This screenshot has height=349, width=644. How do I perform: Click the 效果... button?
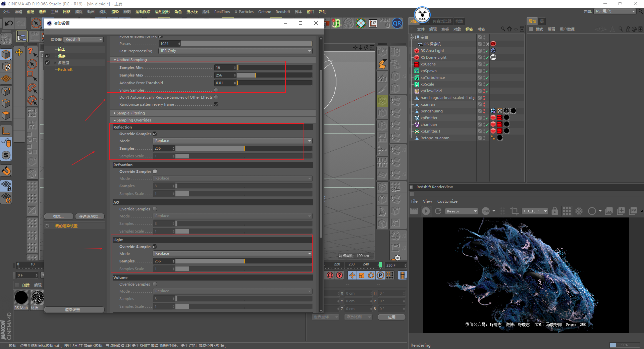[59, 216]
